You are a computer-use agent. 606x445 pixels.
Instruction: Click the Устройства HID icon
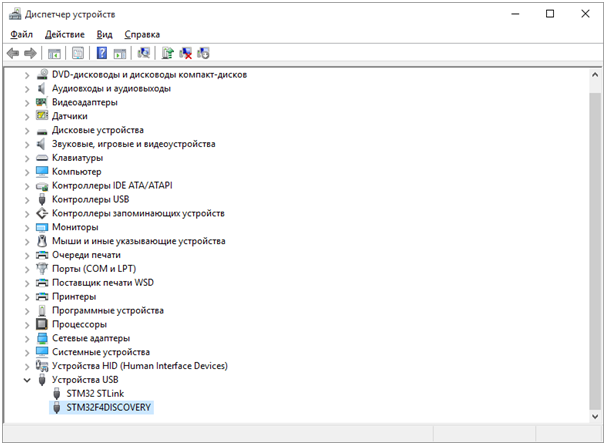tap(42, 365)
